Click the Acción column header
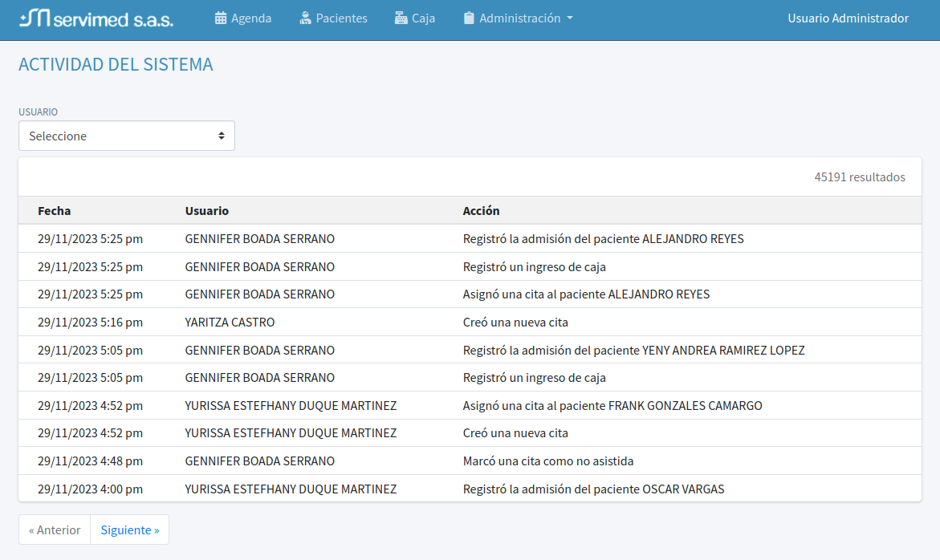Image resolution: width=940 pixels, height=560 pixels. tap(481, 211)
